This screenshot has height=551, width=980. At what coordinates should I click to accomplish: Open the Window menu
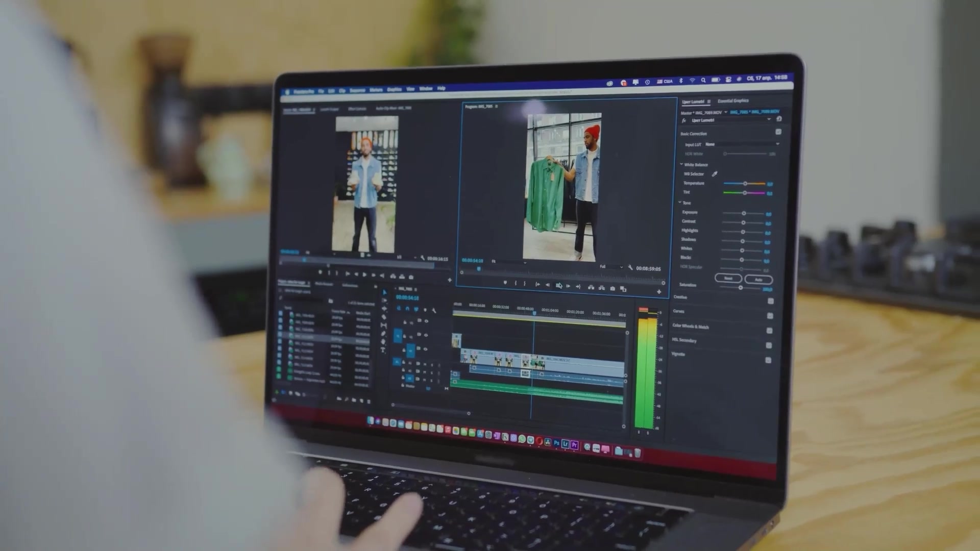(426, 89)
